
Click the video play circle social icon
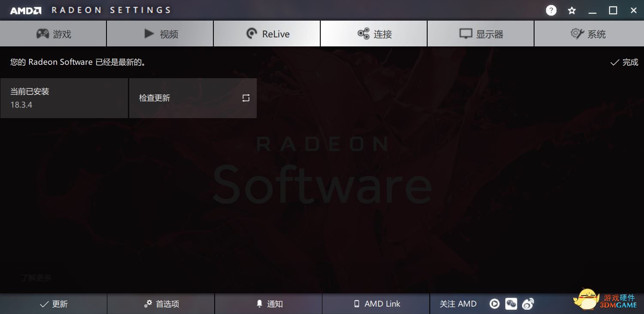tap(495, 304)
